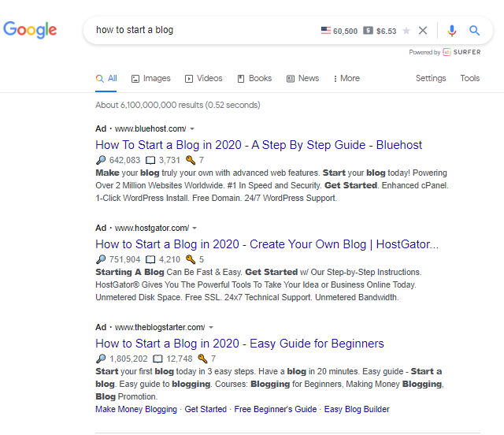Click the keyword key icon under theblogstarter ad
This screenshot has height=435, width=504.
(x=202, y=359)
